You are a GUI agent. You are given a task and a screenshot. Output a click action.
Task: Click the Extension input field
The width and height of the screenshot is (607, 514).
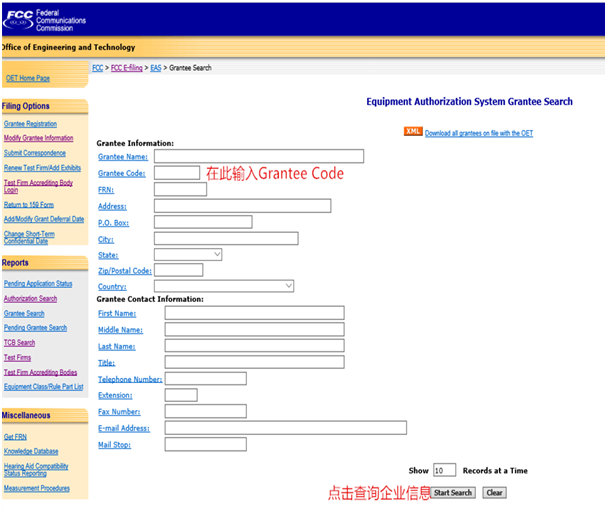181,395
